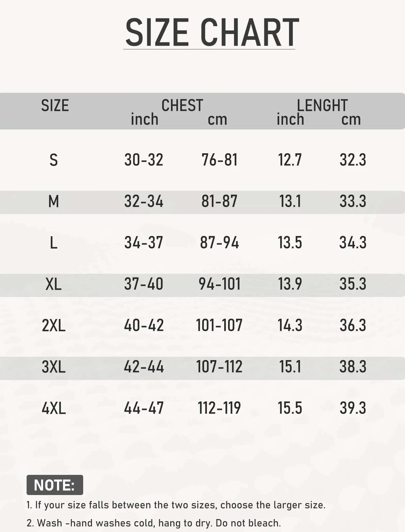Select the 39.3 length cm value
Image resolution: width=405 pixels, height=532 pixels.
pyautogui.click(x=353, y=408)
